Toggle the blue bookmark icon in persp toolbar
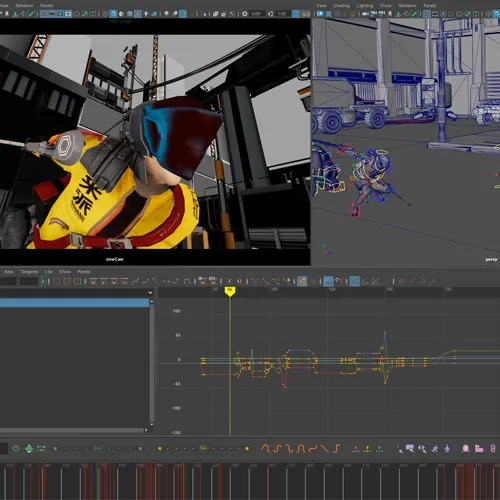 pos(320,14)
